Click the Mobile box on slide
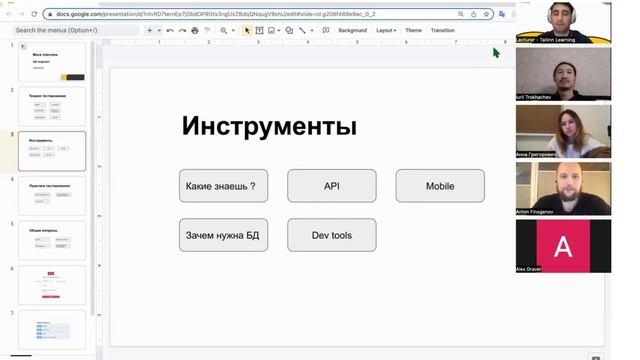 point(440,186)
